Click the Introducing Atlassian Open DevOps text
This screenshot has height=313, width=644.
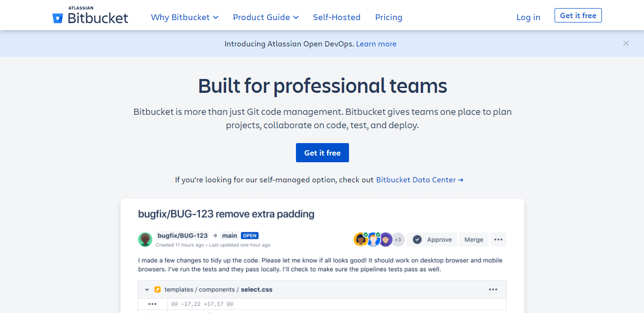(x=289, y=44)
